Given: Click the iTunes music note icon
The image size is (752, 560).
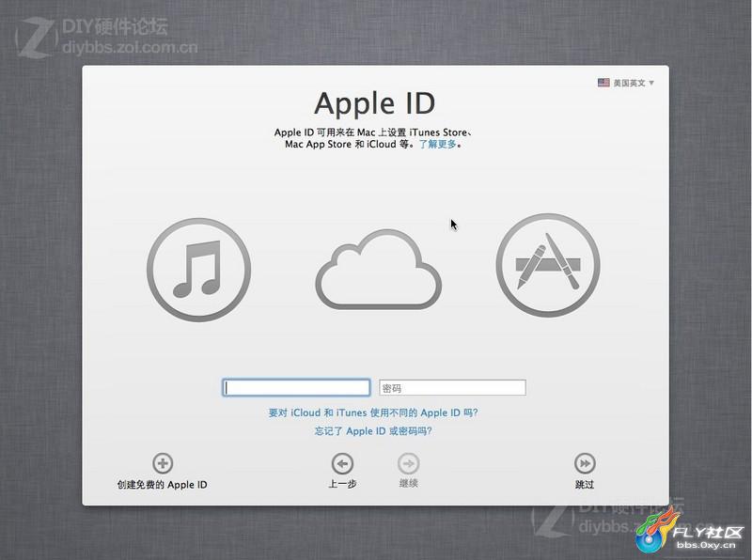Looking at the screenshot, I should pos(198,270).
